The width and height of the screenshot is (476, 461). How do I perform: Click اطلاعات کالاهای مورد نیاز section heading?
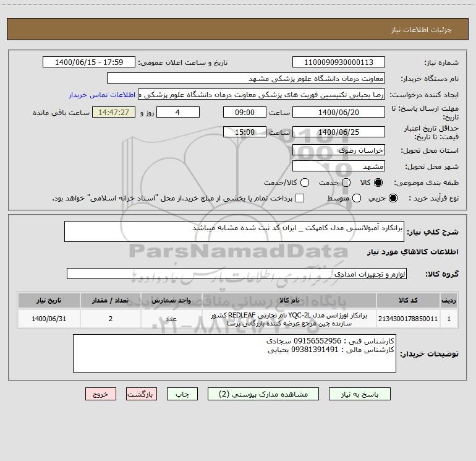[x=412, y=252]
